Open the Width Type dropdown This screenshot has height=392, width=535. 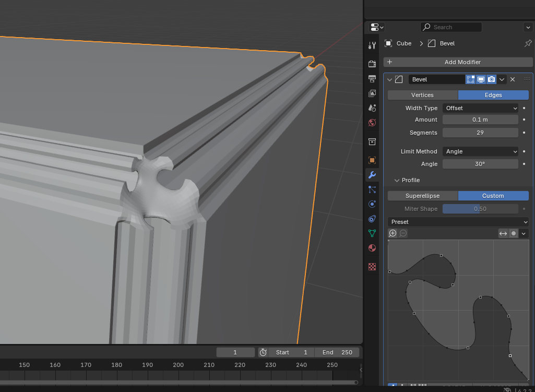pos(480,108)
